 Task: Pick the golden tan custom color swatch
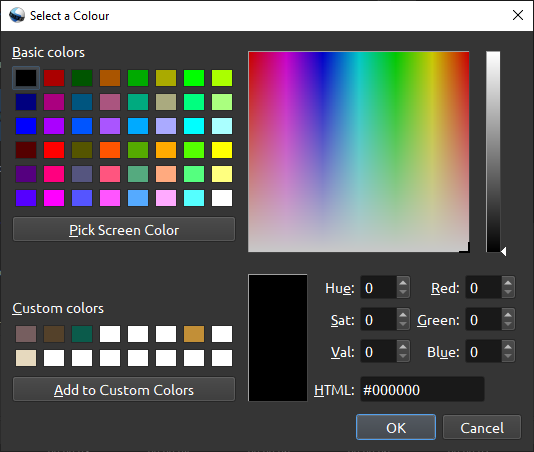click(x=194, y=334)
